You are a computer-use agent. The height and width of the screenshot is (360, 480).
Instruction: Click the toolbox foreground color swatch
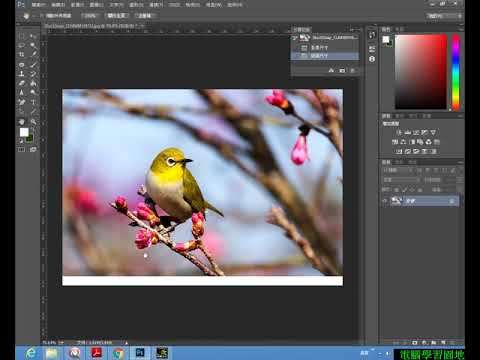pyautogui.click(x=24, y=132)
